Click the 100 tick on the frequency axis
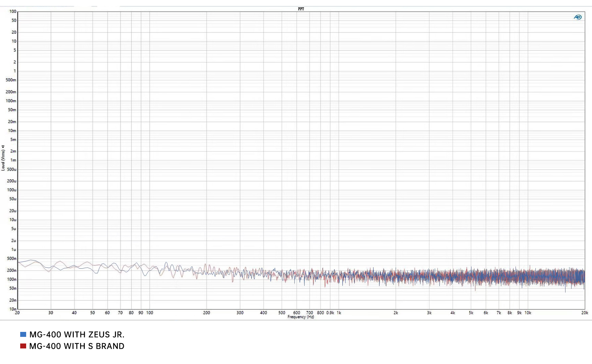Screen dimensions: 592x364 (x=150, y=313)
